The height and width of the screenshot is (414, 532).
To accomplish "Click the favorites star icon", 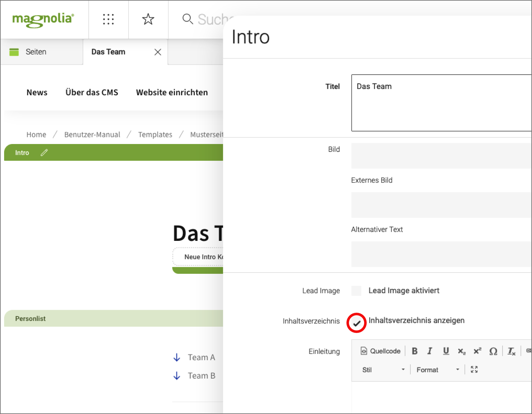I will (x=148, y=19).
